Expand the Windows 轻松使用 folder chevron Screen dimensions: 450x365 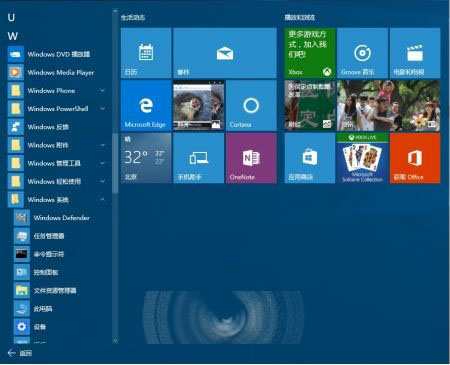coord(103,181)
